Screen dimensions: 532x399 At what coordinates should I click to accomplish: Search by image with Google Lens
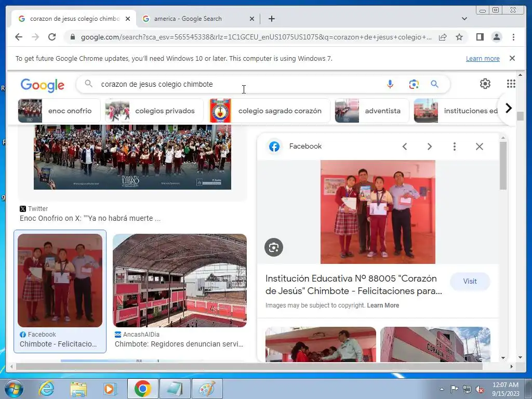[x=414, y=84]
